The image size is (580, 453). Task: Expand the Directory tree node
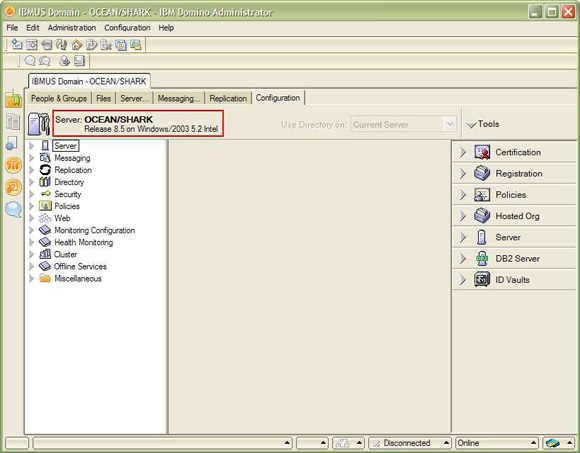32,182
